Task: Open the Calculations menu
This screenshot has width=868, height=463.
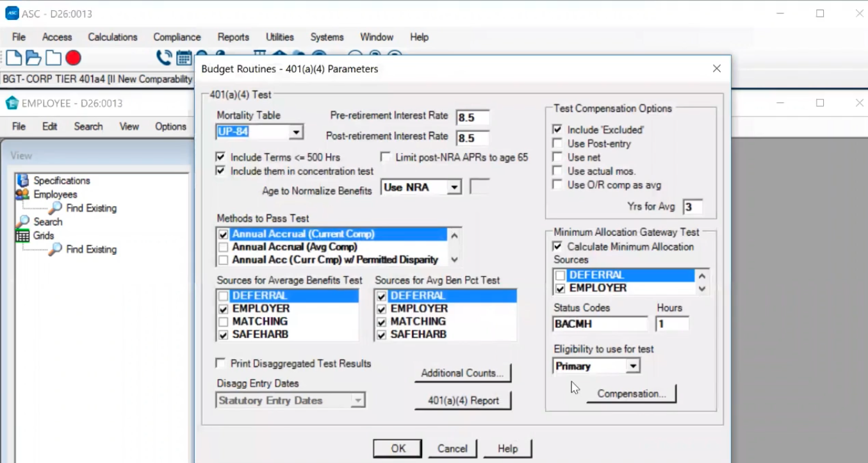Action: pyautogui.click(x=113, y=37)
